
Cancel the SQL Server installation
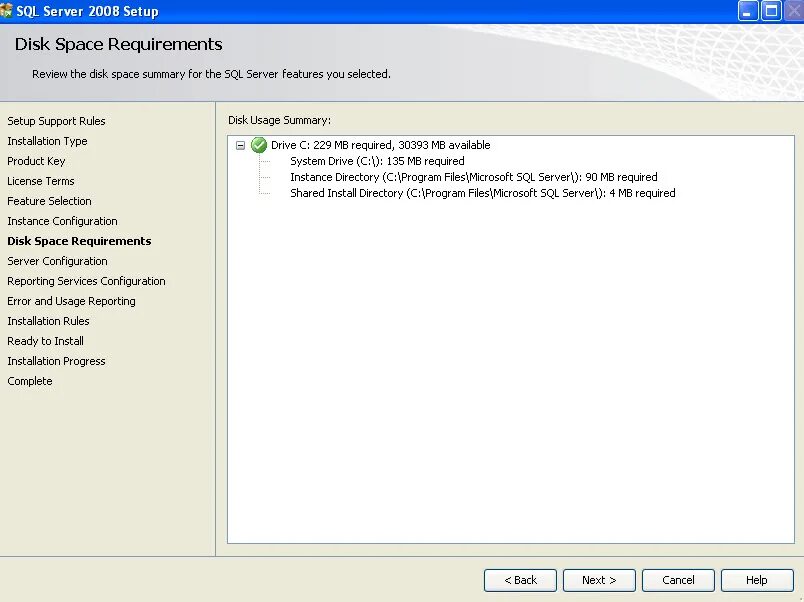pyautogui.click(x=678, y=579)
